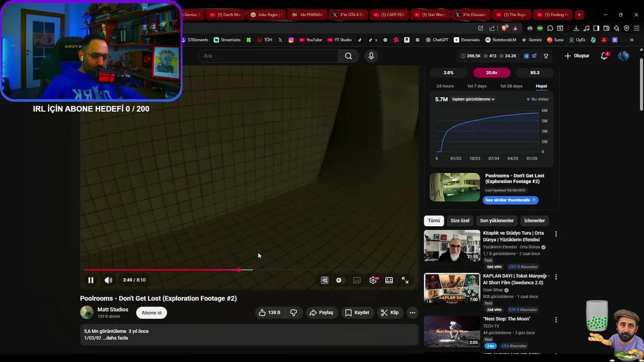Toggle the autoplay switch in the player
The width and height of the screenshot is (644, 362).
click(x=340, y=280)
